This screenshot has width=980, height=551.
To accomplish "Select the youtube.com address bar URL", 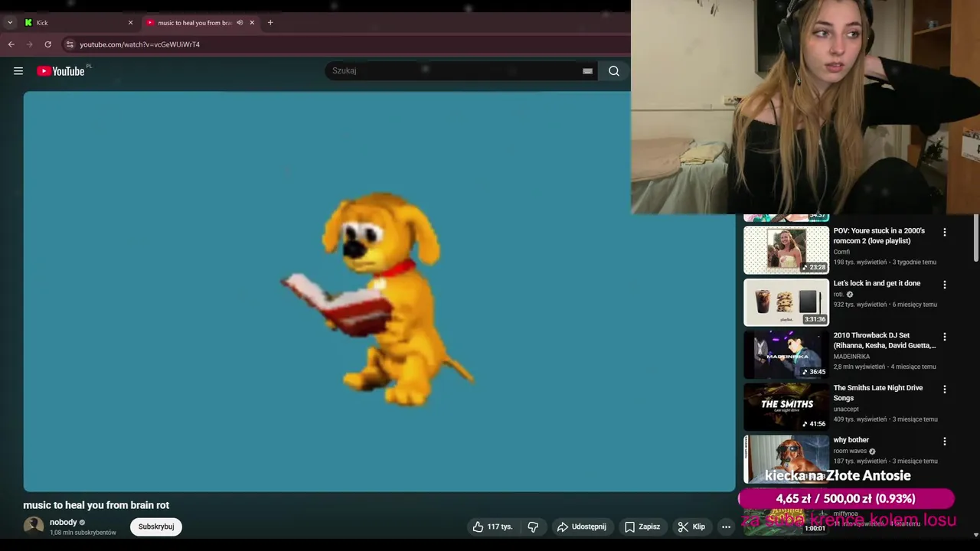I will (140, 44).
